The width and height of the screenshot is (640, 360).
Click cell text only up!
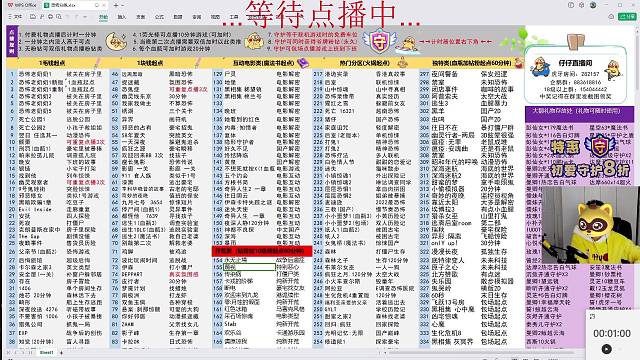444,243
